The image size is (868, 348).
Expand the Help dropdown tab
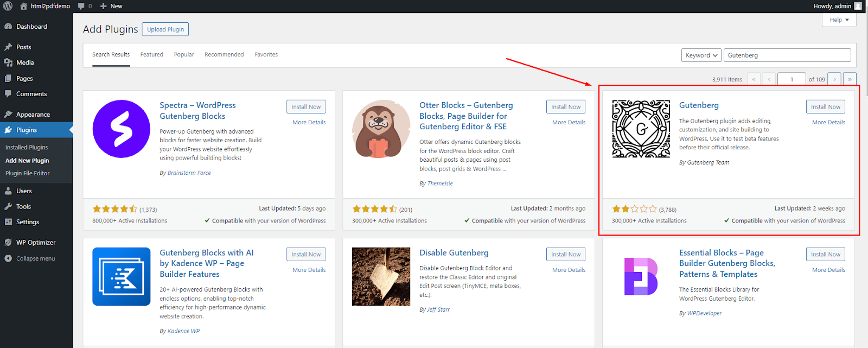[839, 20]
